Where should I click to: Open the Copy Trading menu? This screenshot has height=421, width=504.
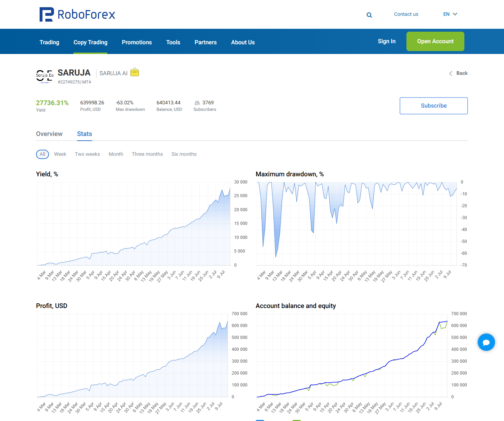pos(90,42)
